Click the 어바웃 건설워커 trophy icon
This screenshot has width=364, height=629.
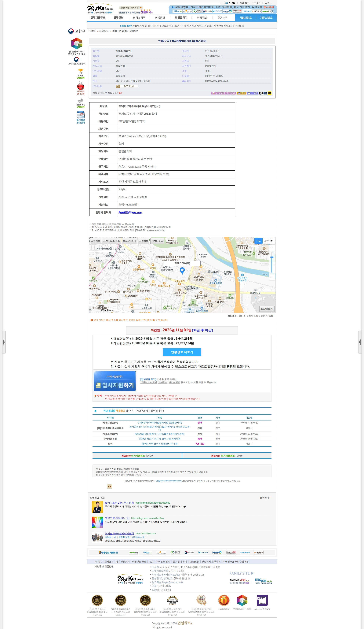81,74
